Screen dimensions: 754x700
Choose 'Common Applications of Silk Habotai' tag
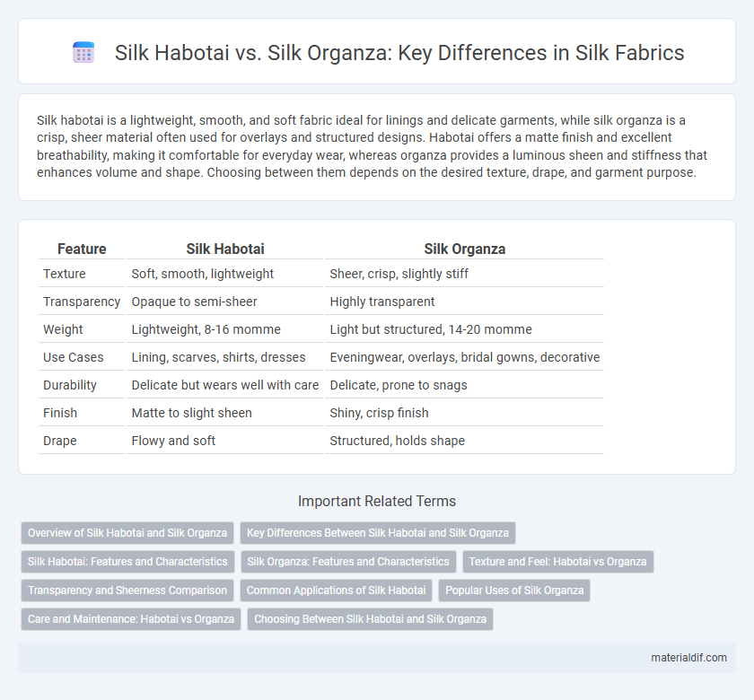336,591
